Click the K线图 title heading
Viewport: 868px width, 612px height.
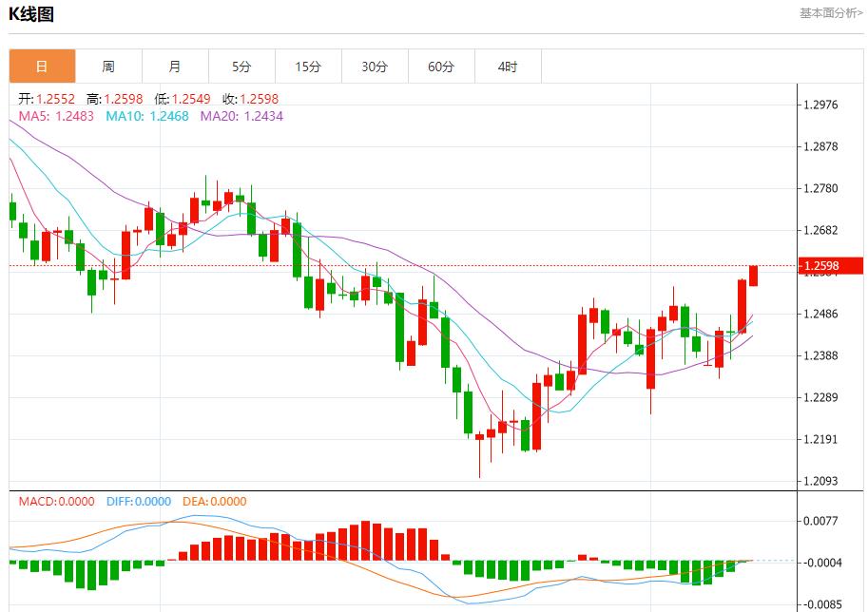(31, 14)
